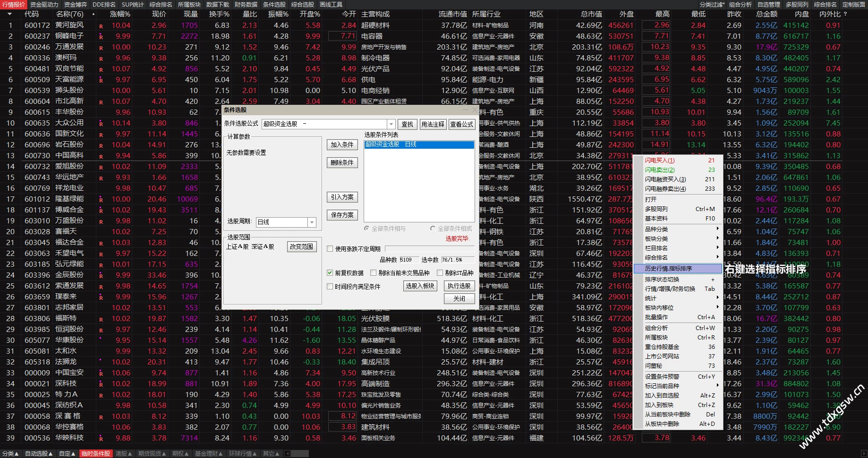Click 关闭 button in dialog
Screen dimensions: 868x458
(460, 299)
